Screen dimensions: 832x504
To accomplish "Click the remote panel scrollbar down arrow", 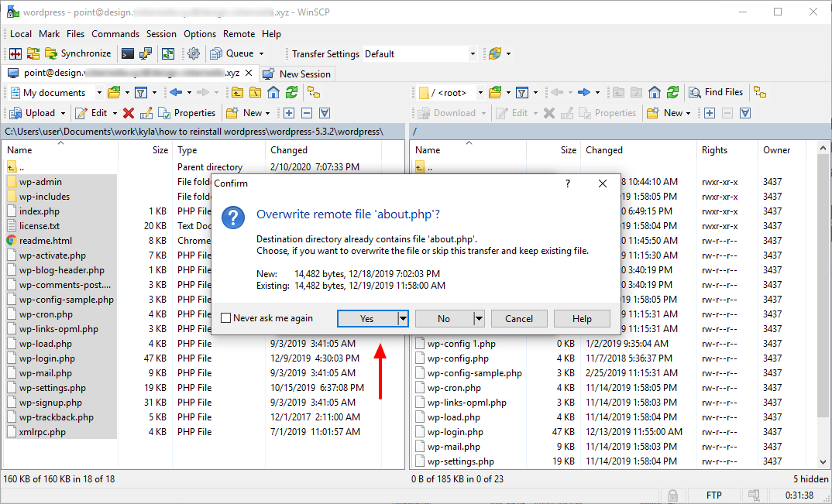I will [823, 462].
